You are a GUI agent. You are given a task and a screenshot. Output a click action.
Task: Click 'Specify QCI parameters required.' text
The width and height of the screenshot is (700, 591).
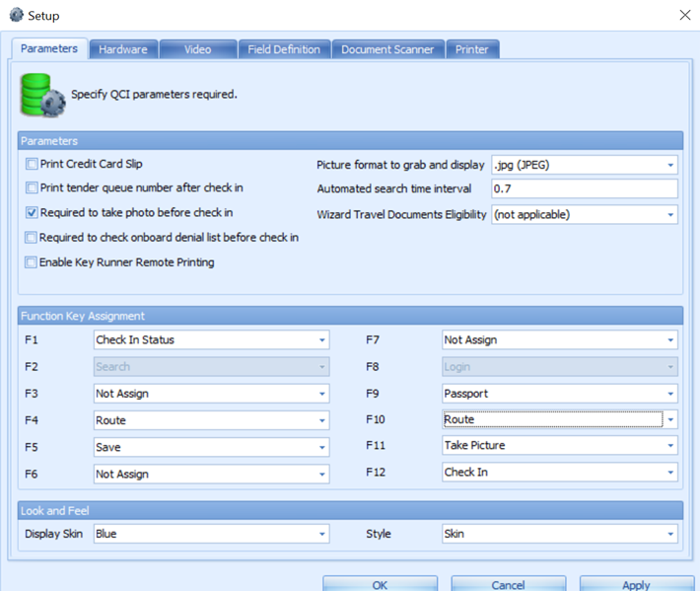click(x=154, y=95)
